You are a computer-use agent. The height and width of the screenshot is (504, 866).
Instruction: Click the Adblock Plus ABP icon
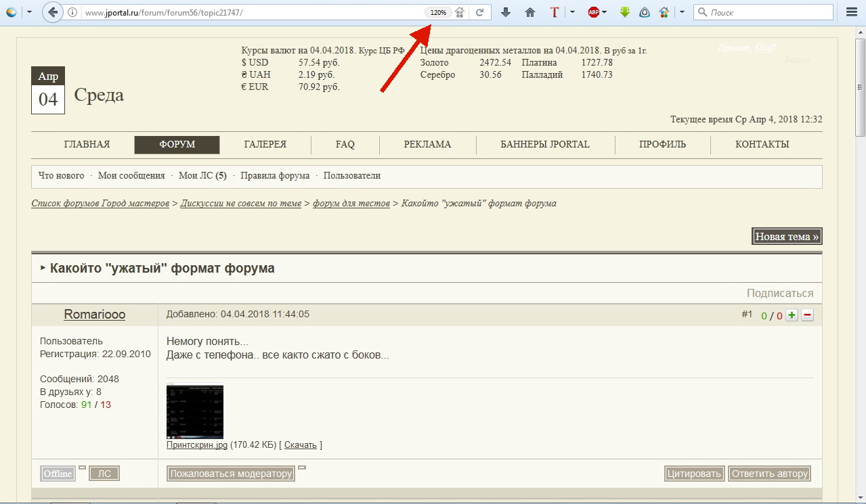click(x=594, y=12)
